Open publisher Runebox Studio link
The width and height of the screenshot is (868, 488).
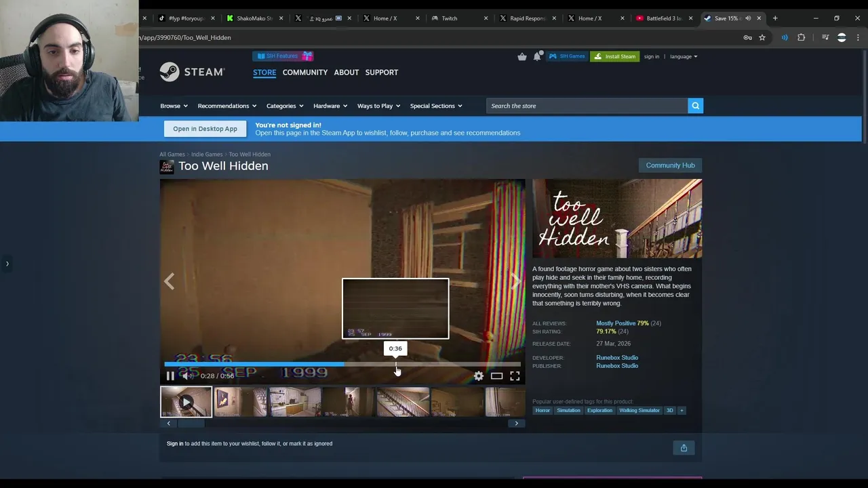pos(617,366)
